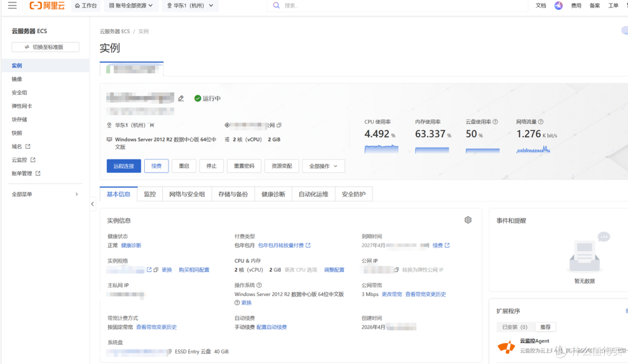Screen dimensions: 628x364
Task: Select the 已安装 (0) tab in 扩展程序
Action: [x=515, y=327]
